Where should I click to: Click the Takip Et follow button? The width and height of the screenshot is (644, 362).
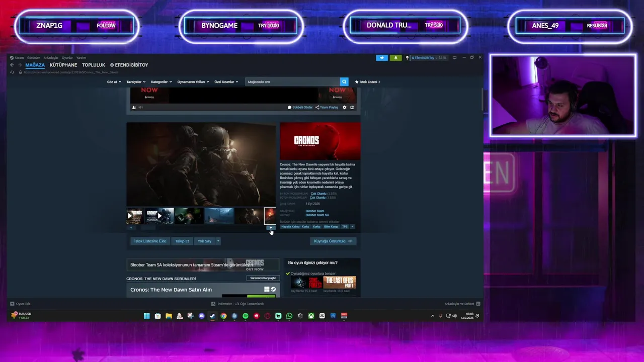pos(182,241)
